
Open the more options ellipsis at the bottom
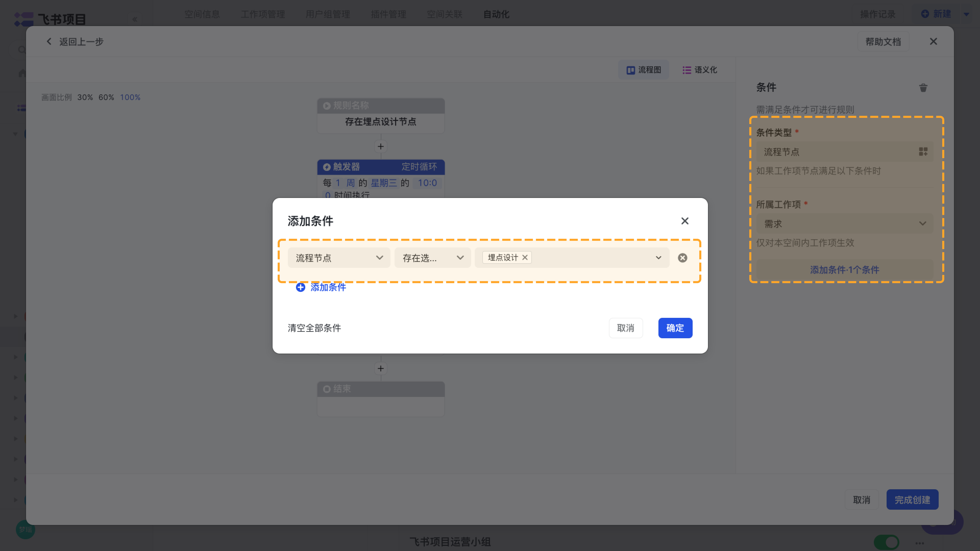click(920, 543)
